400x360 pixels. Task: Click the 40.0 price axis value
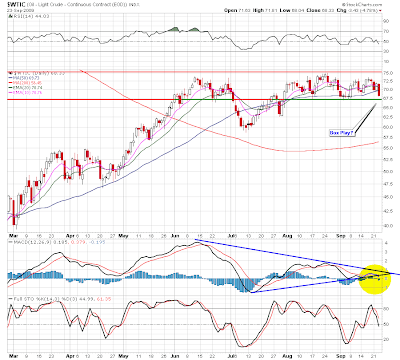[387, 226]
